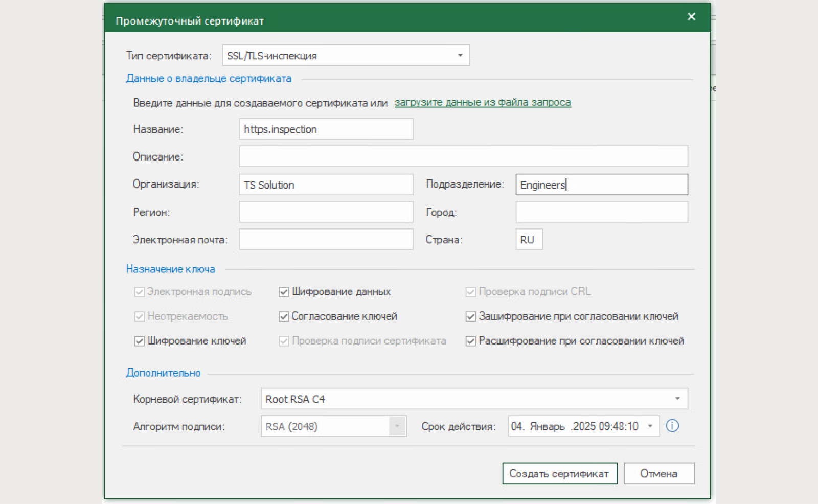Focus the Название input field
818x504 pixels.
coord(326,129)
